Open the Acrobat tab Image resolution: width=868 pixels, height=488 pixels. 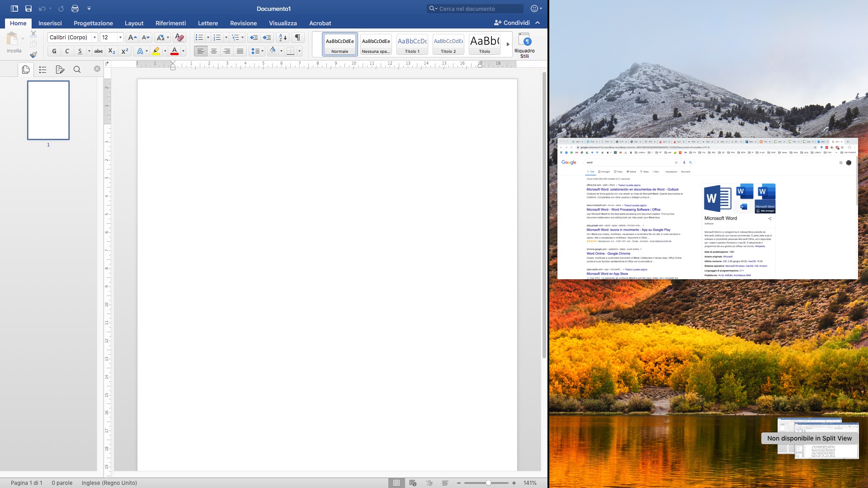pos(320,23)
